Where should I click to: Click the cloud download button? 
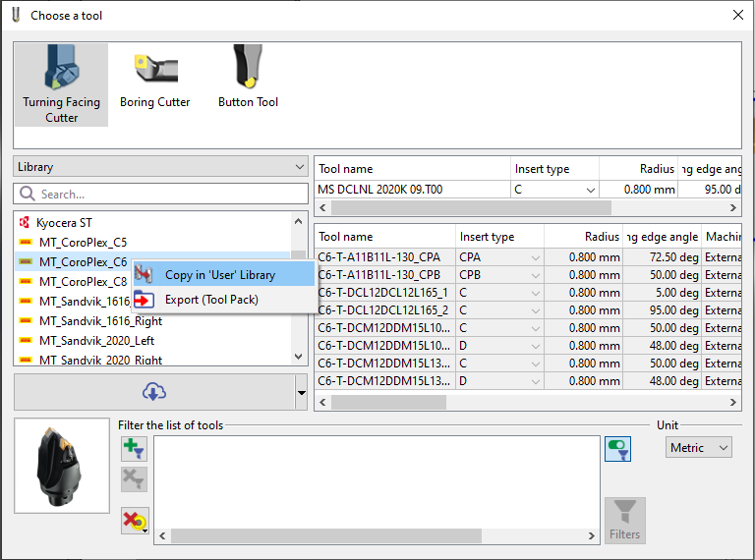coord(153,392)
